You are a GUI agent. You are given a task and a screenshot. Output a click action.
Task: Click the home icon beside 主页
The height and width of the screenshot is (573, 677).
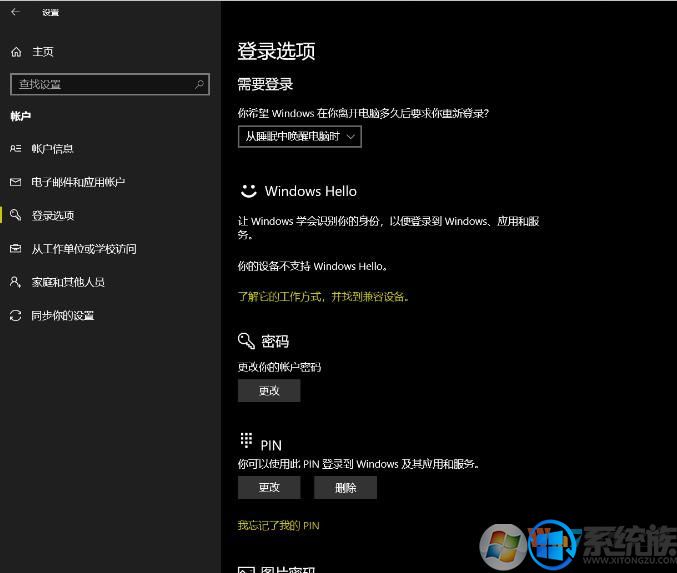coord(16,52)
